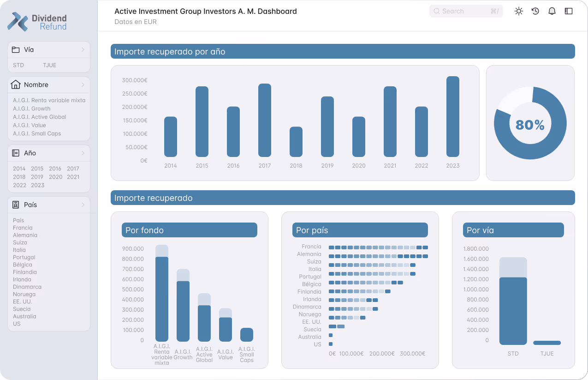Click the Importe recuperado por año header
Viewport: 588px width, 380px height.
(343, 51)
